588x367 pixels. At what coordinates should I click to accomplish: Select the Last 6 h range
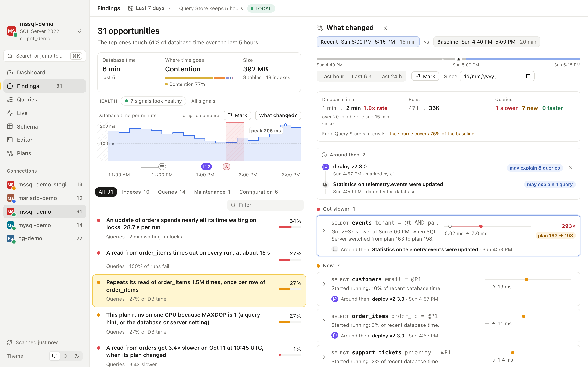pyautogui.click(x=362, y=77)
